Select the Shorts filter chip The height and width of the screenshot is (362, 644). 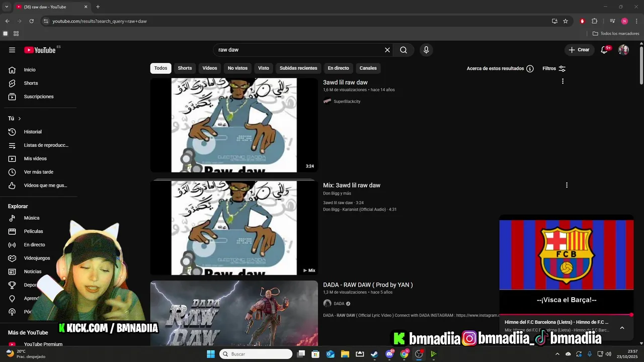185,68
